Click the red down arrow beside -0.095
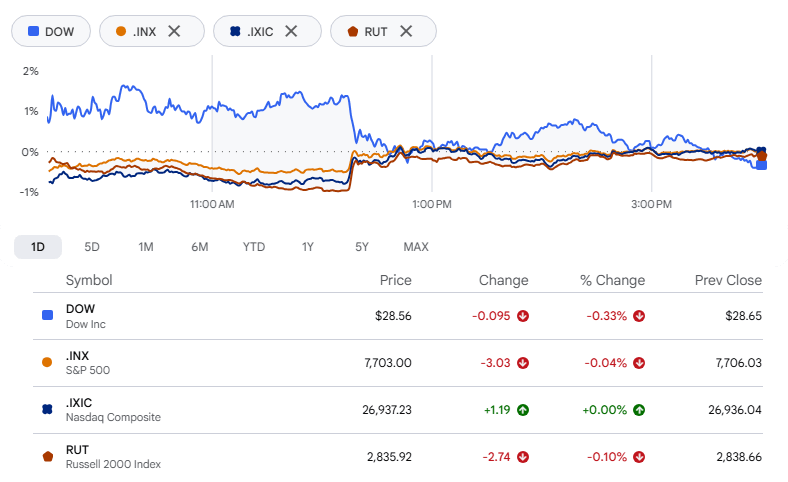This screenshot has height=482, width=788. (523, 316)
